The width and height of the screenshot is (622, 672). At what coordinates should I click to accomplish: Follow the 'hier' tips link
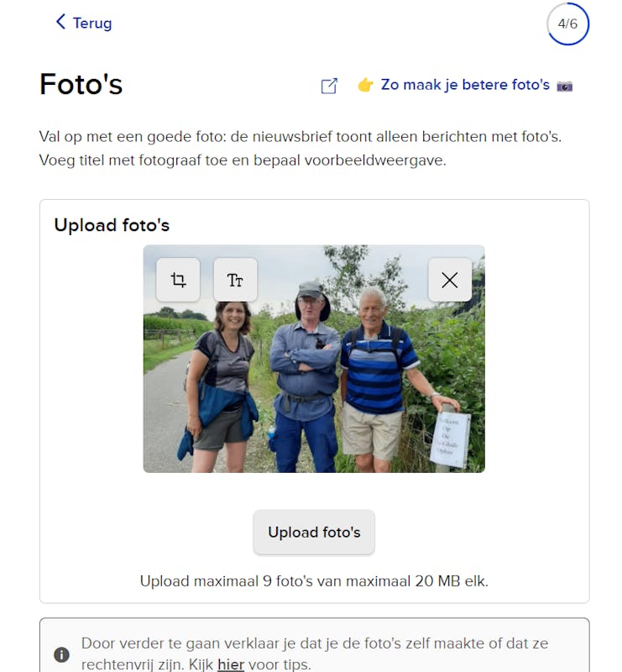[231, 664]
